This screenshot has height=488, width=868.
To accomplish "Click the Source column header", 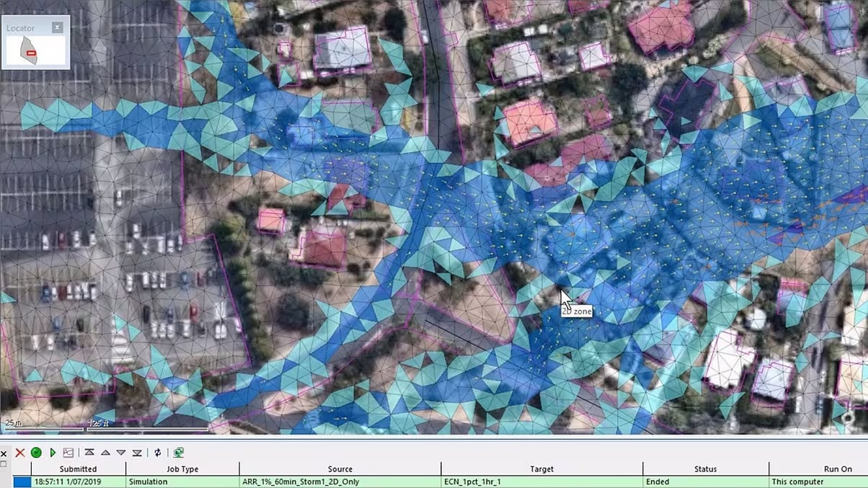I will click(x=340, y=469).
